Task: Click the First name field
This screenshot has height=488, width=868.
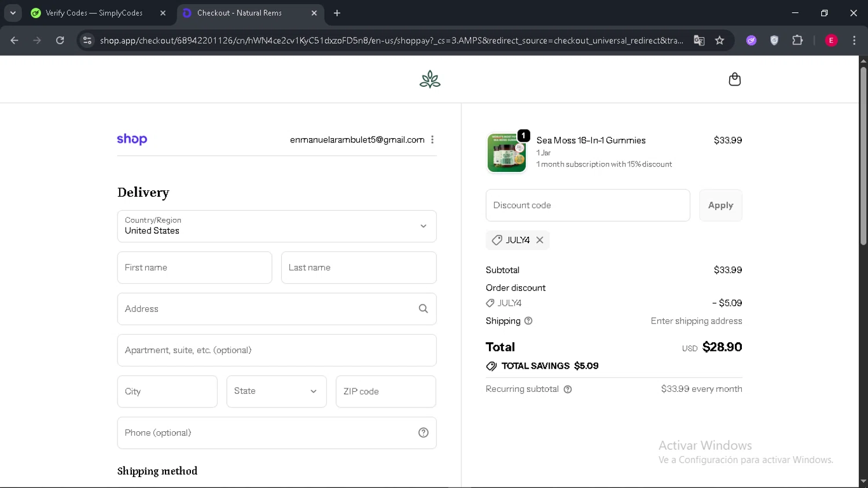Action: coord(194,267)
